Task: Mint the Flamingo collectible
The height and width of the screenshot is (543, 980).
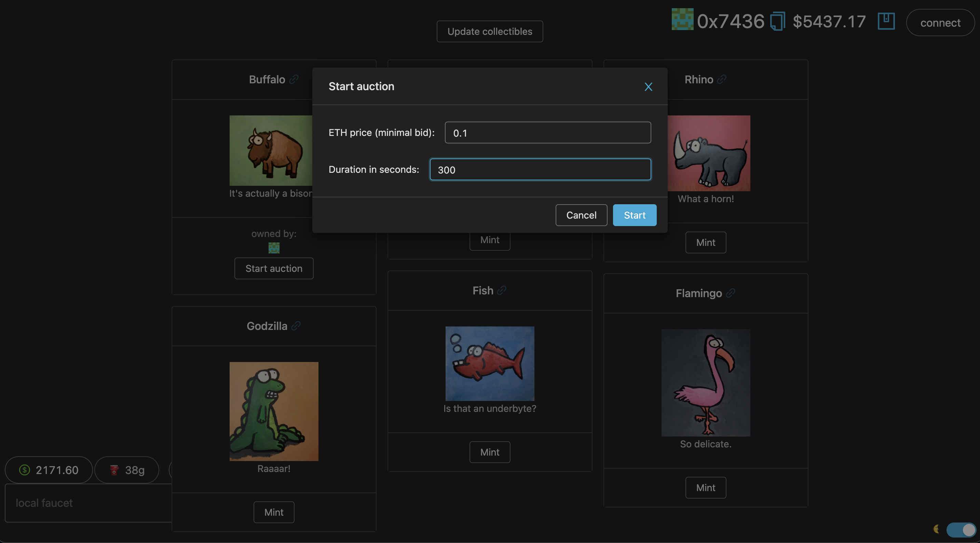Action: tap(705, 487)
